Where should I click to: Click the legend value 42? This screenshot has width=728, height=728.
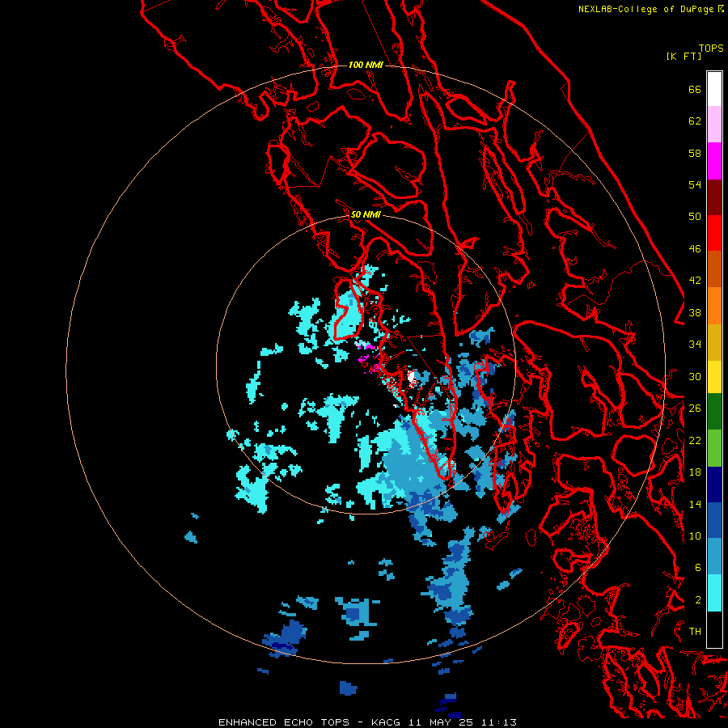(x=695, y=281)
